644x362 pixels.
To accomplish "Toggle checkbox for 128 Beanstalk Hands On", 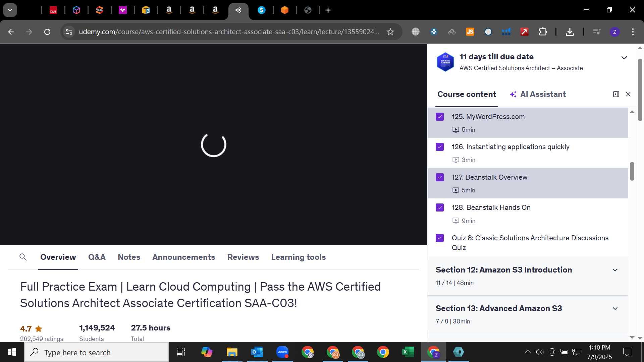I will 440,207.
